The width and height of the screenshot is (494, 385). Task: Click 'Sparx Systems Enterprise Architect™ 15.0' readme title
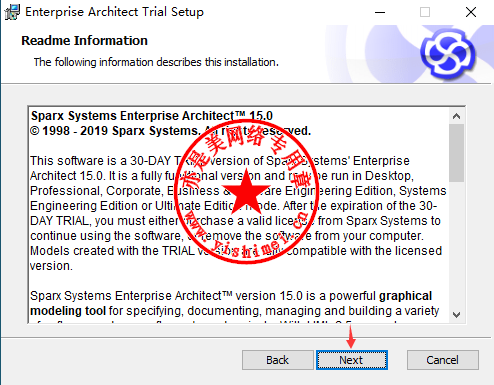pyautogui.click(x=152, y=116)
